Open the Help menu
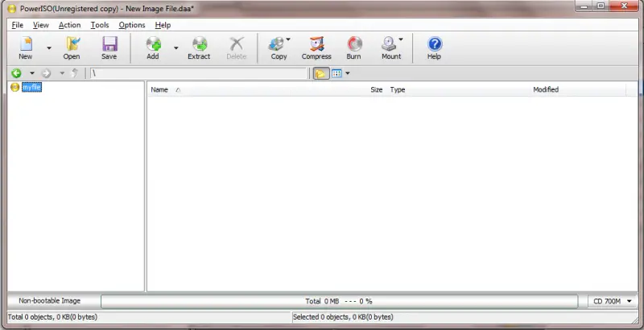The image size is (644, 330). 163,25
